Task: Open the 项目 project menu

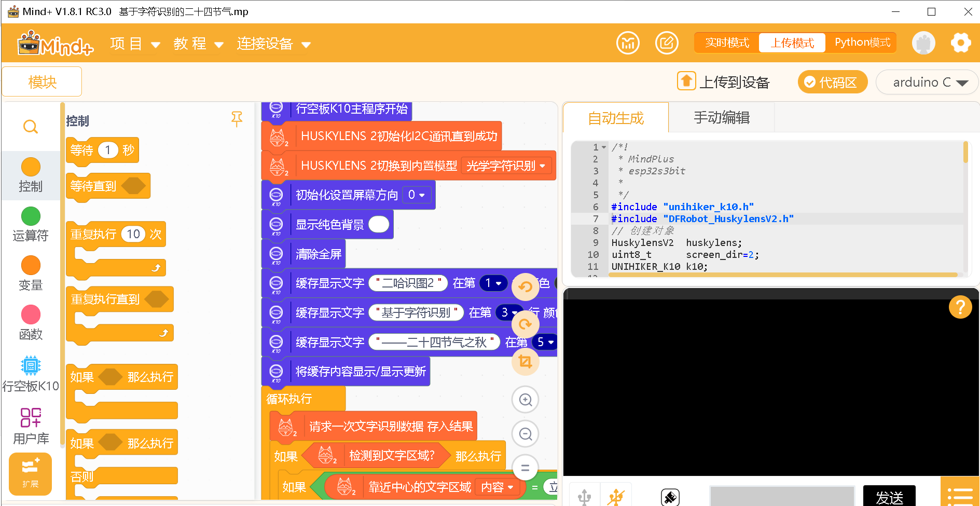Action: 135,44
